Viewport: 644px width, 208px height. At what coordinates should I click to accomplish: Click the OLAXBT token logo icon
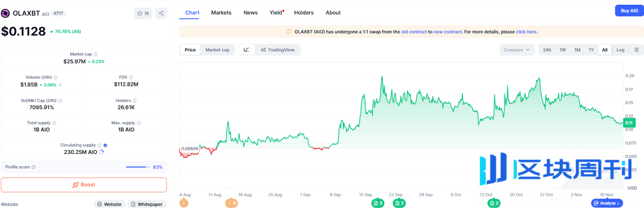pyautogui.click(x=5, y=13)
